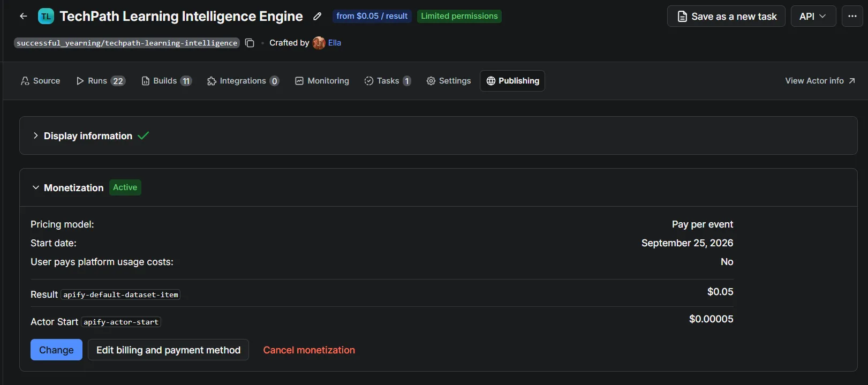
Task: Open the Integrations tab
Action: point(243,81)
